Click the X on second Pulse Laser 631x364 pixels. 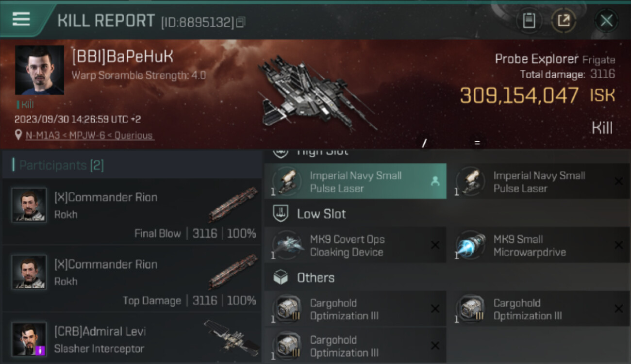point(618,181)
